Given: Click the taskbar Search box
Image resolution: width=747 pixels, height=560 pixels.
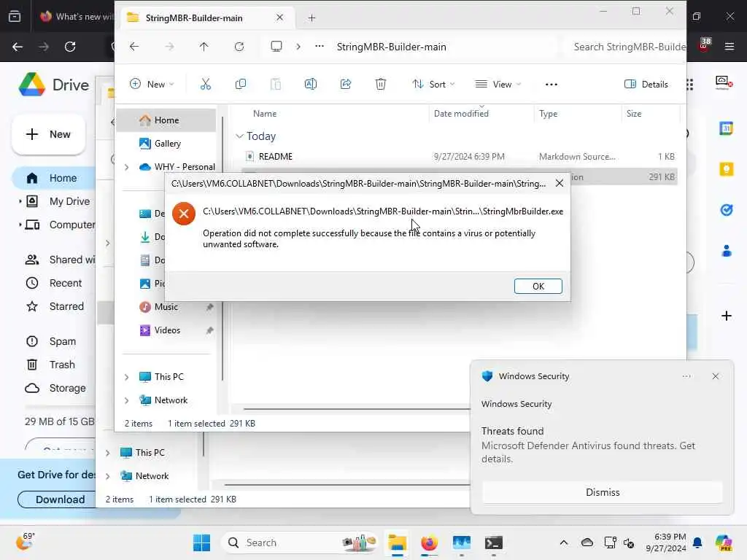Looking at the screenshot, I should (300, 542).
